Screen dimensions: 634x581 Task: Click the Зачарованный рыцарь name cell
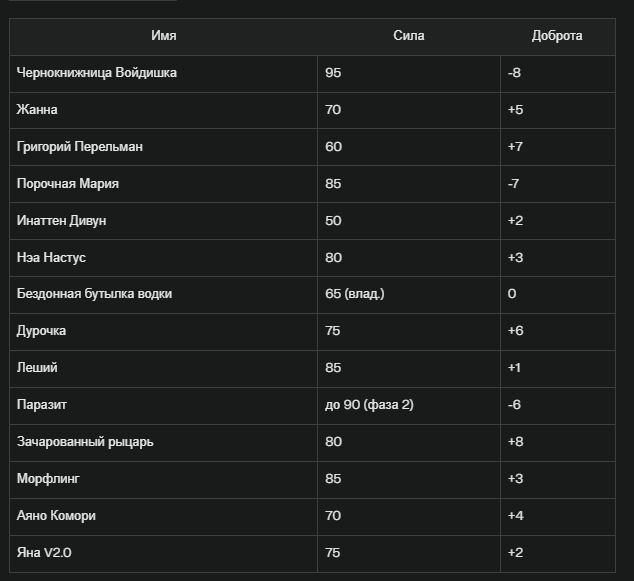pyautogui.click(x=163, y=443)
